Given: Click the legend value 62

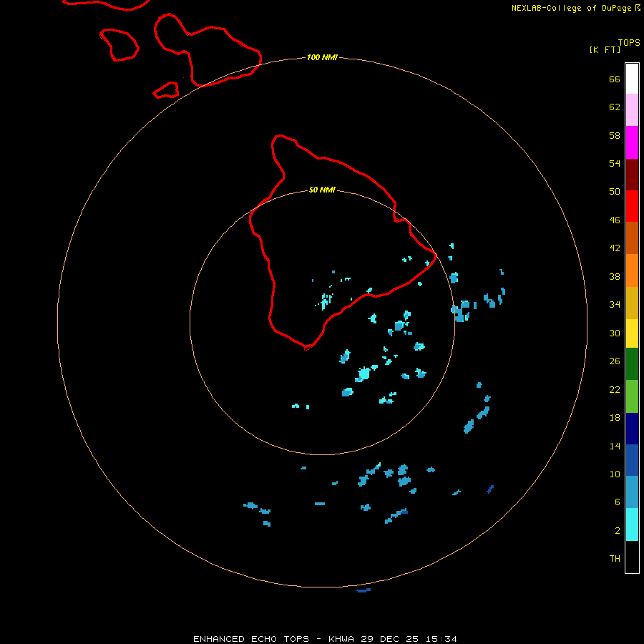Looking at the screenshot, I should 615,107.
